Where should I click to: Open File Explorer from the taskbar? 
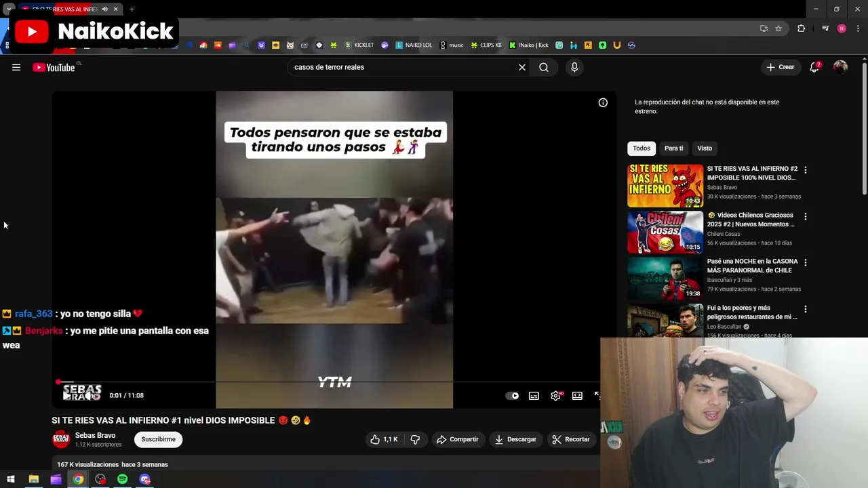tap(33, 479)
